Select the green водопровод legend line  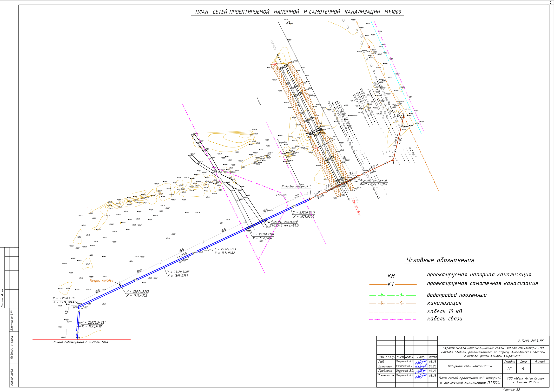click(393, 295)
